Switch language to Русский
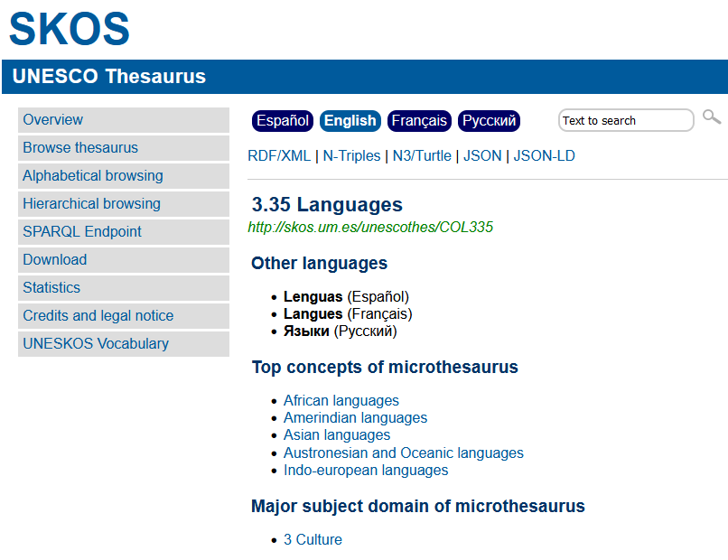728x560 pixels. pyautogui.click(x=489, y=121)
